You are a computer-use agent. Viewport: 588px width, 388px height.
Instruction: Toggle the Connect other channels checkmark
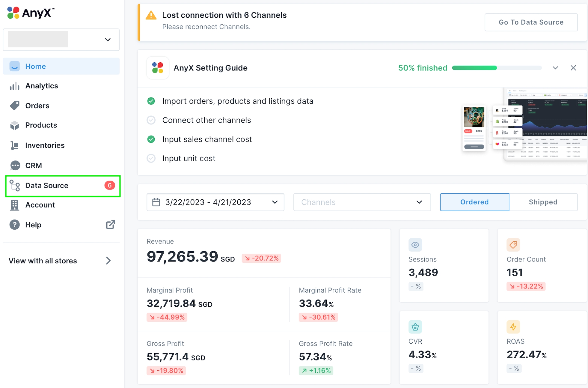(151, 120)
